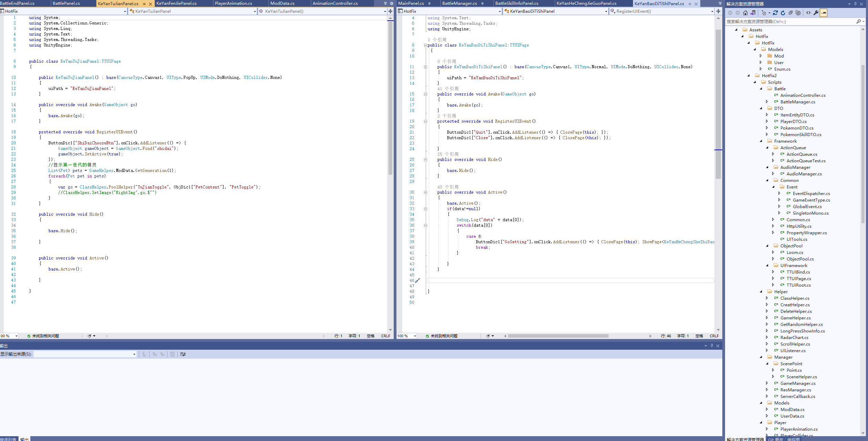This screenshot has width=868, height=441.
Task: Toggle pin on KeYanBaoDiTiShiPanel.cs tab
Action: (690, 4)
